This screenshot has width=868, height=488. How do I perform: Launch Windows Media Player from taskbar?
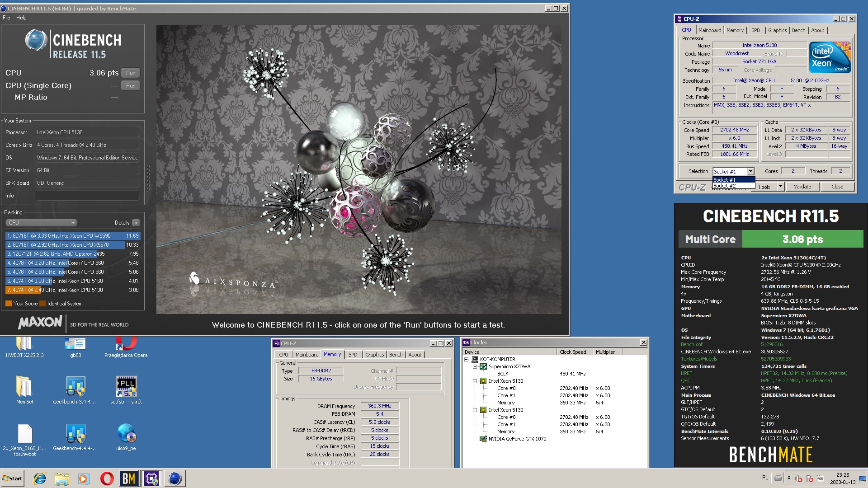coord(84,479)
